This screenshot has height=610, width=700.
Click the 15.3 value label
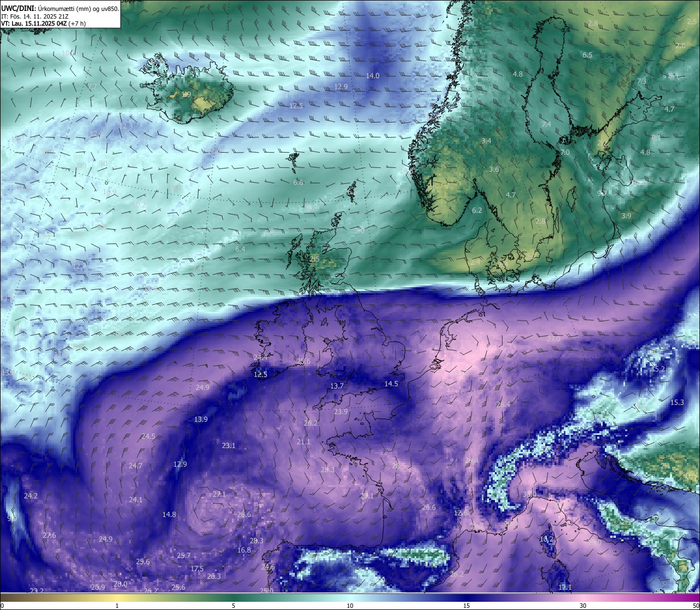click(677, 403)
